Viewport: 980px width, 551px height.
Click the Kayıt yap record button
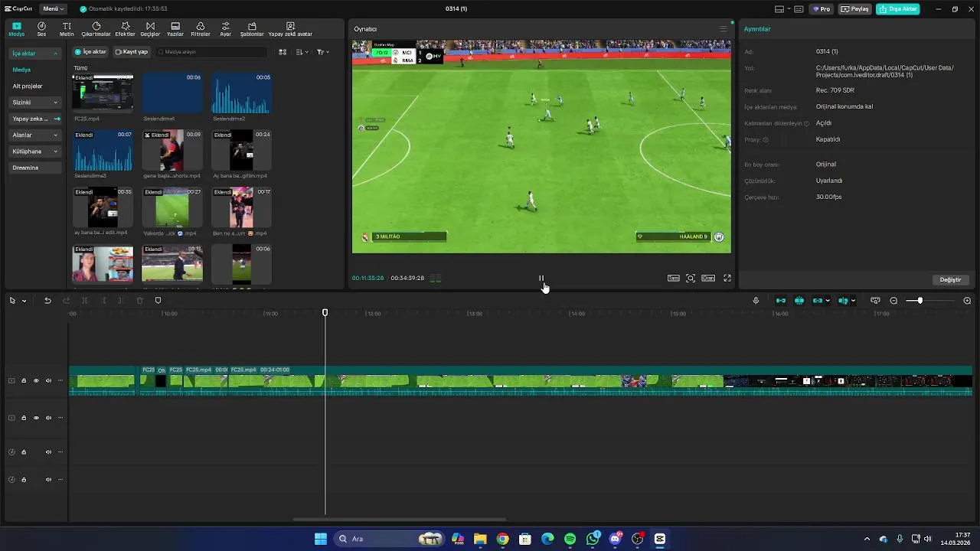[x=131, y=52]
